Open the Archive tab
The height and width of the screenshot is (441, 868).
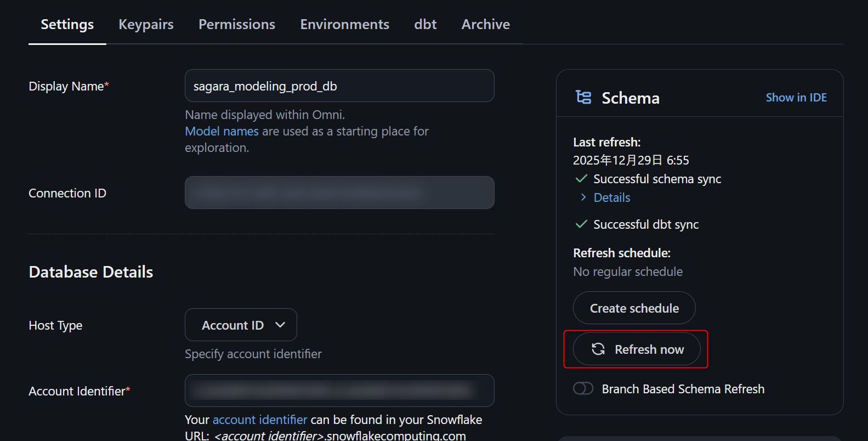tap(486, 25)
